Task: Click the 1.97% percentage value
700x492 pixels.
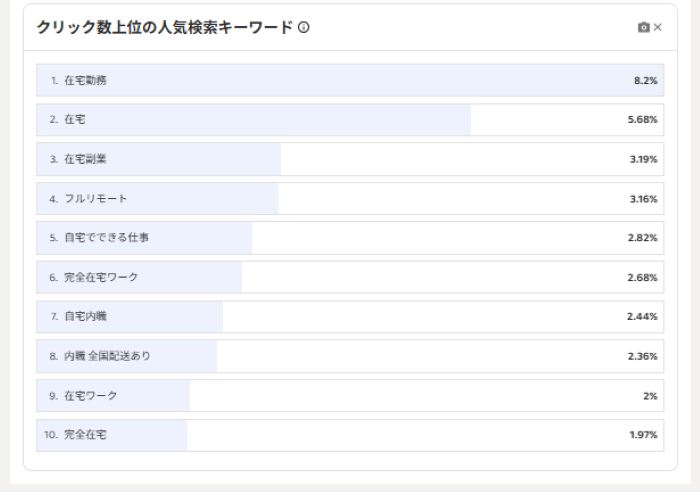Action: (642, 435)
